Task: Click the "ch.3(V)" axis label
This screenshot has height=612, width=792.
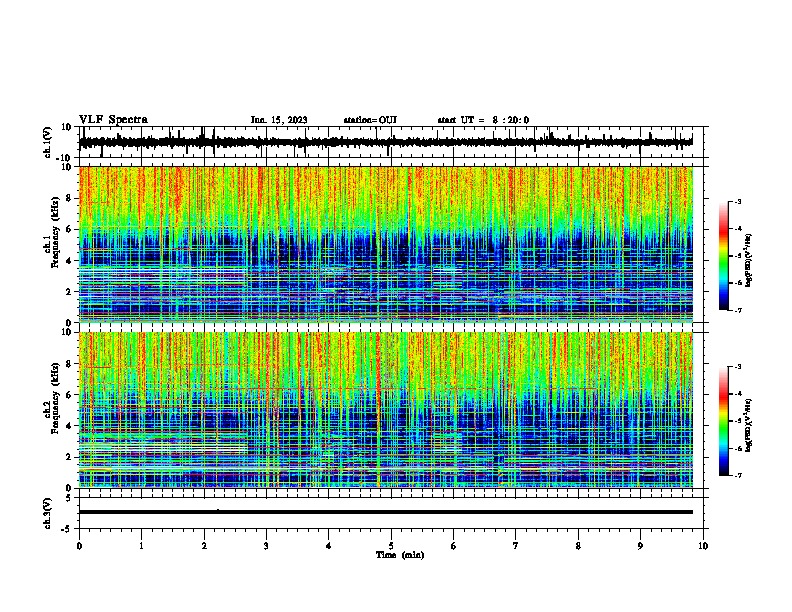Action: point(48,513)
